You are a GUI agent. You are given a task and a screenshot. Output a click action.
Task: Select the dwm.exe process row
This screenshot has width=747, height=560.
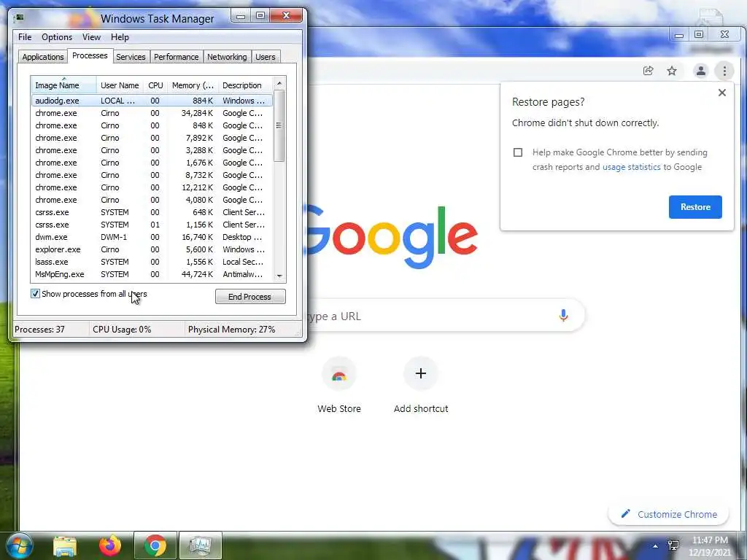(152, 237)
